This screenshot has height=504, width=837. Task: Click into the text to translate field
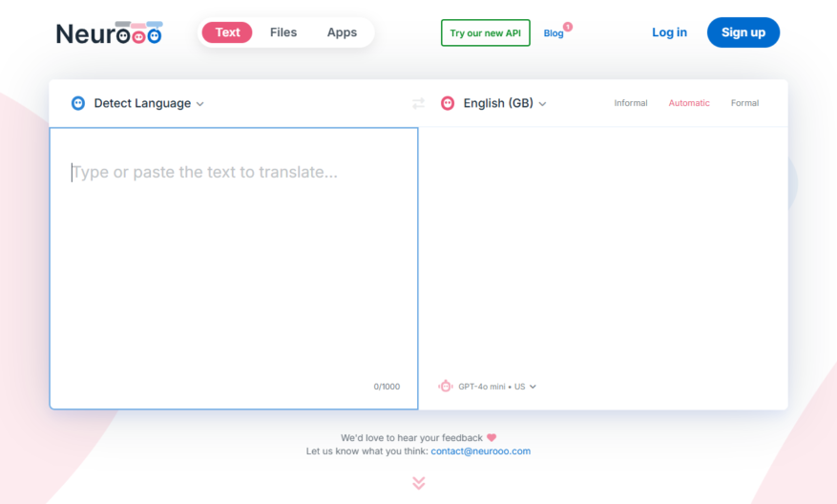click(x=234, y=268)
